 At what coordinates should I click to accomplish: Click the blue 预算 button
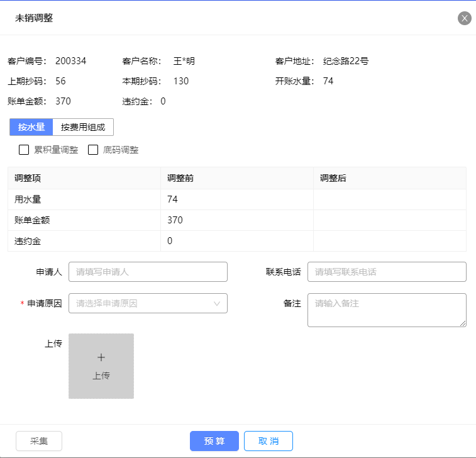click(x=214, y=441)
